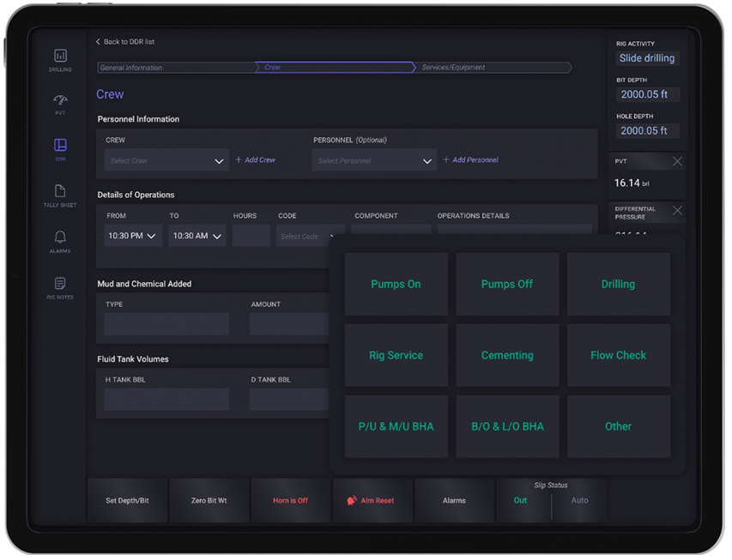Screen dimensions: 732x560
Task: Open the PVT gauge icon in sidebar
Action: pos(60,99)
